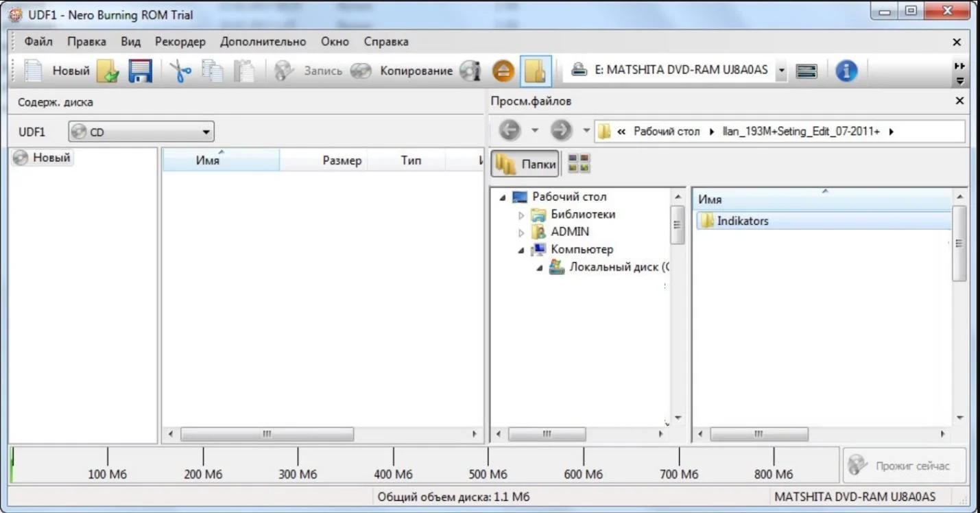
Task: Click the file list horizontal scrollbar
Action: coord(758,434)
